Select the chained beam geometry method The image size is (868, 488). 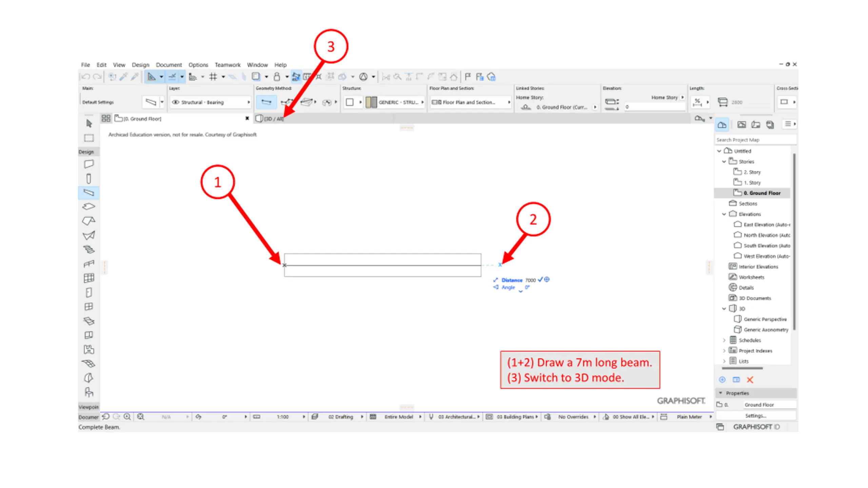[x=287, y=102]
